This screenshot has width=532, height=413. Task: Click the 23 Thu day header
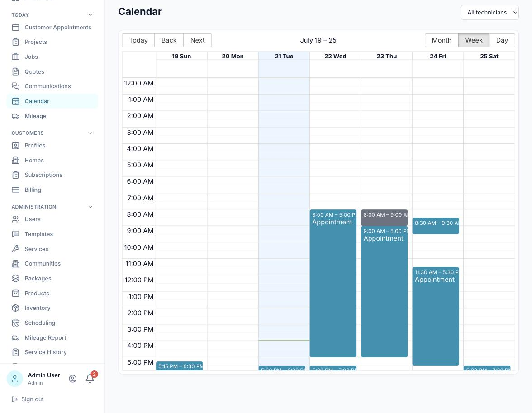386,57
